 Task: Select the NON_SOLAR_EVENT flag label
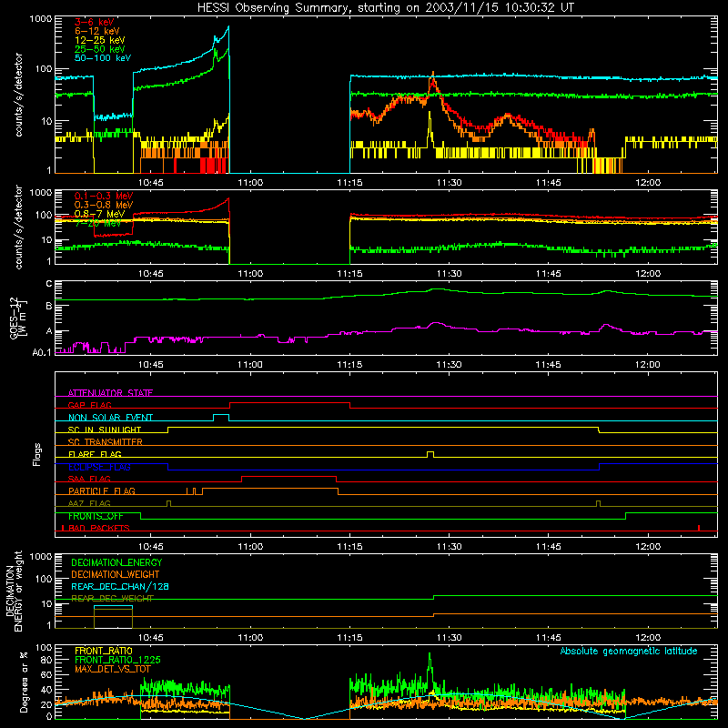pyautogui.click(x=110, y=418)
